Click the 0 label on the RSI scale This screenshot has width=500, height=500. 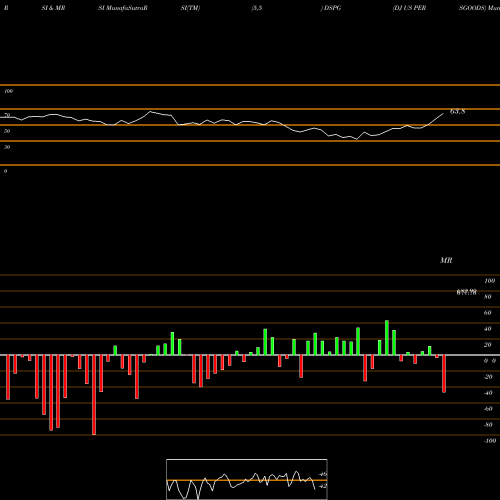(6, 171)
